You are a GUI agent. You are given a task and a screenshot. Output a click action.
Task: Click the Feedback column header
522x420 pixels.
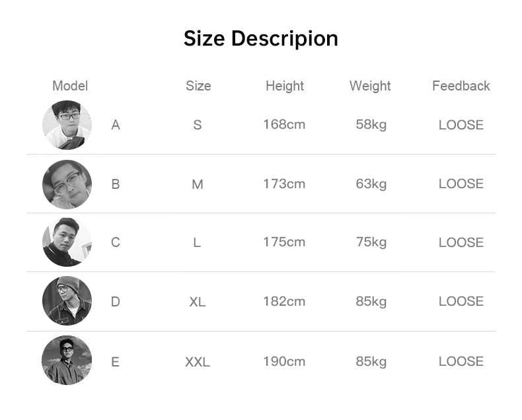point(461,86)
